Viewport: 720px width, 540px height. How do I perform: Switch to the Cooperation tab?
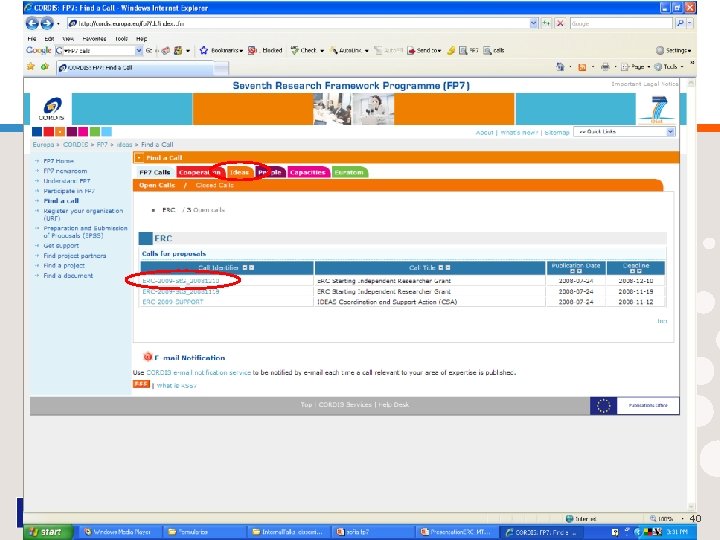pyautogui.click(x=200, y=172)
